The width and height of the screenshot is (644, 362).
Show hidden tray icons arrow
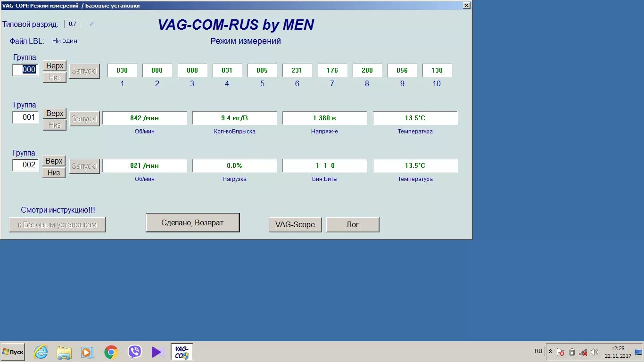(550, 352)
